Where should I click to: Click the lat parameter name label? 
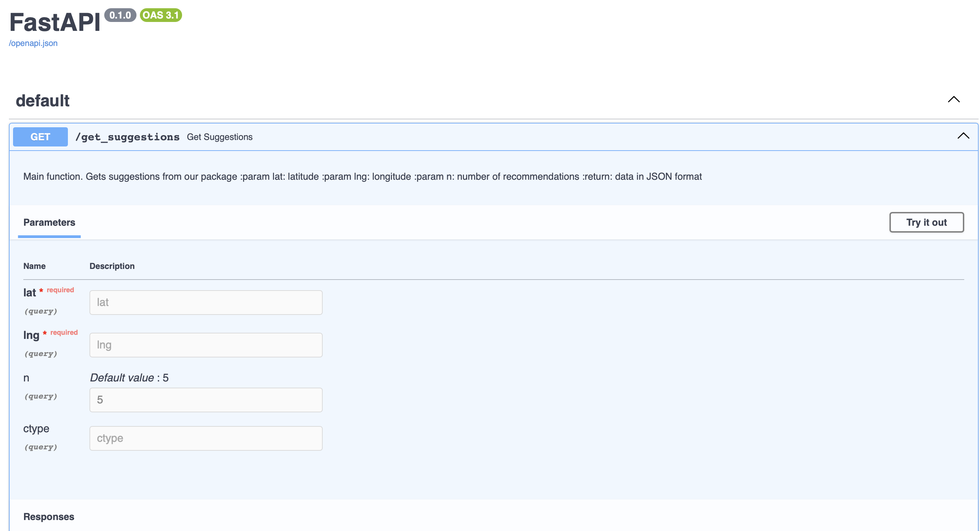click(30, 292)
